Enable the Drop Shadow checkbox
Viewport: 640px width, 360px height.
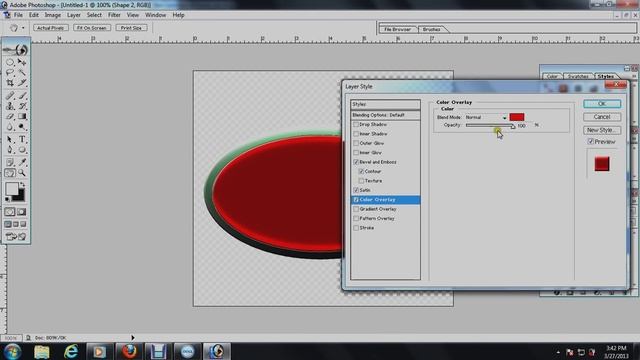click(356, 124)
